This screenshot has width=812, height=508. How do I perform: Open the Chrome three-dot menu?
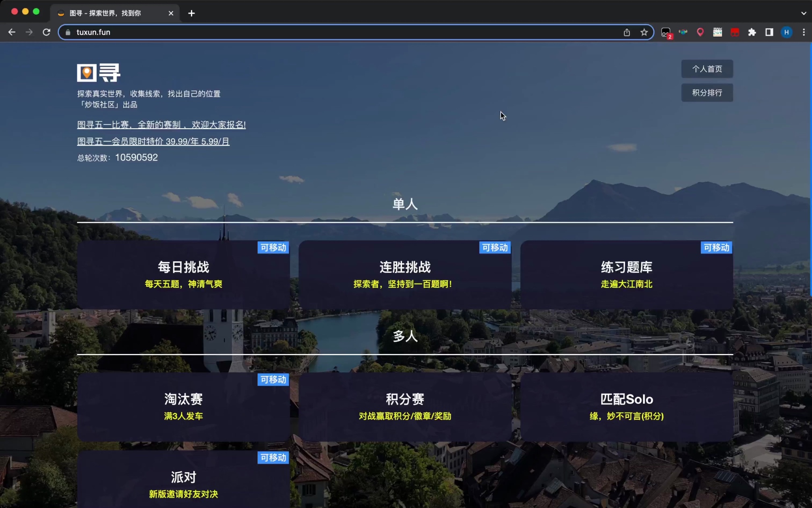[x=803, y=32]
